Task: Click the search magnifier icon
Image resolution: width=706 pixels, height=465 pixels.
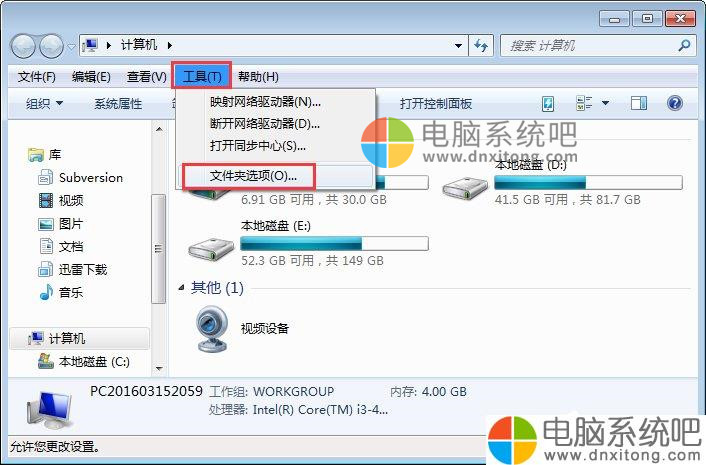Action: tap(684, 45)
